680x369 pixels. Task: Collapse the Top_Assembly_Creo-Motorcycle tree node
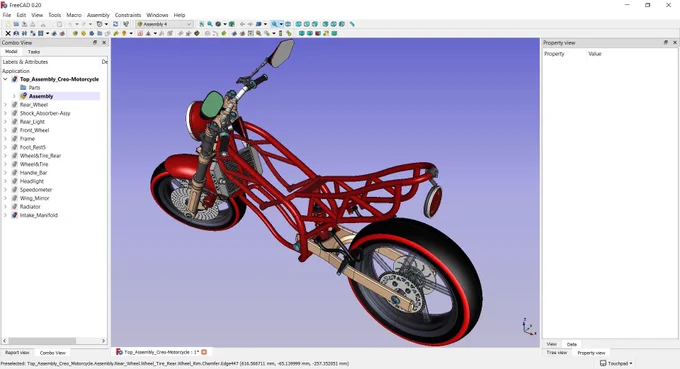point(5,79)
